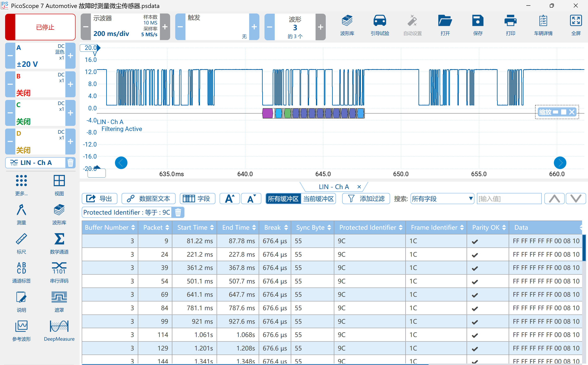The width and height of the screenshot is (588, 365).
Task: Increase timebase with plus button
Action: pyautogui.click(x=165, y=27)
